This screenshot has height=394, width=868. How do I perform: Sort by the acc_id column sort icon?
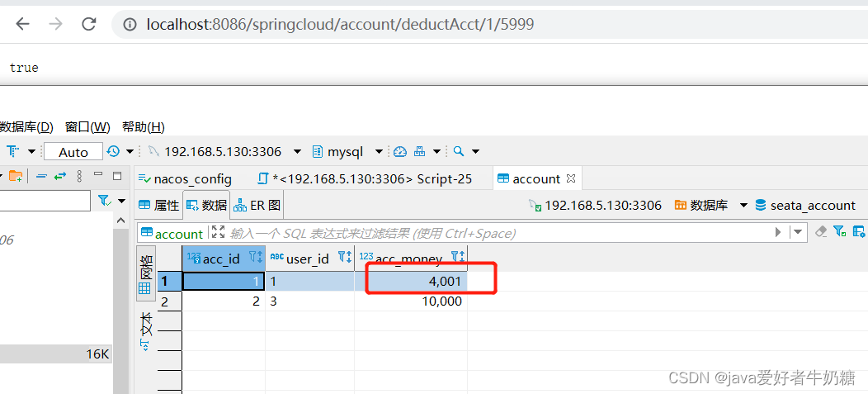[256, 257]
